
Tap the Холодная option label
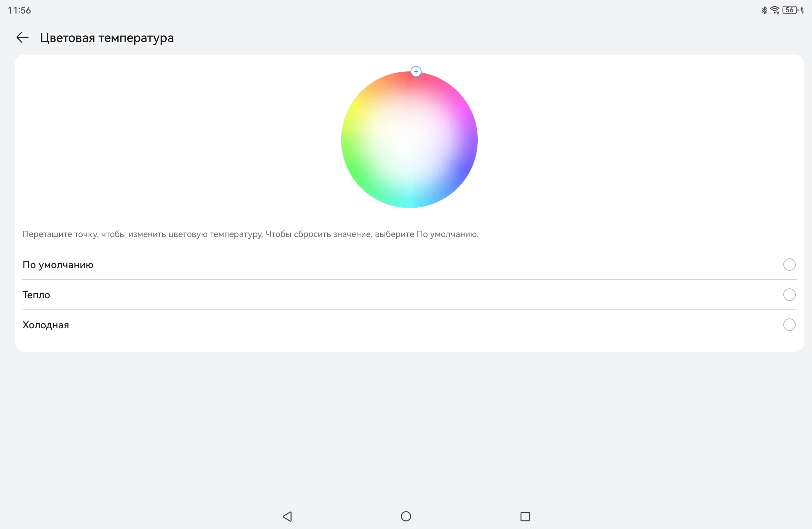coord(46,325)
